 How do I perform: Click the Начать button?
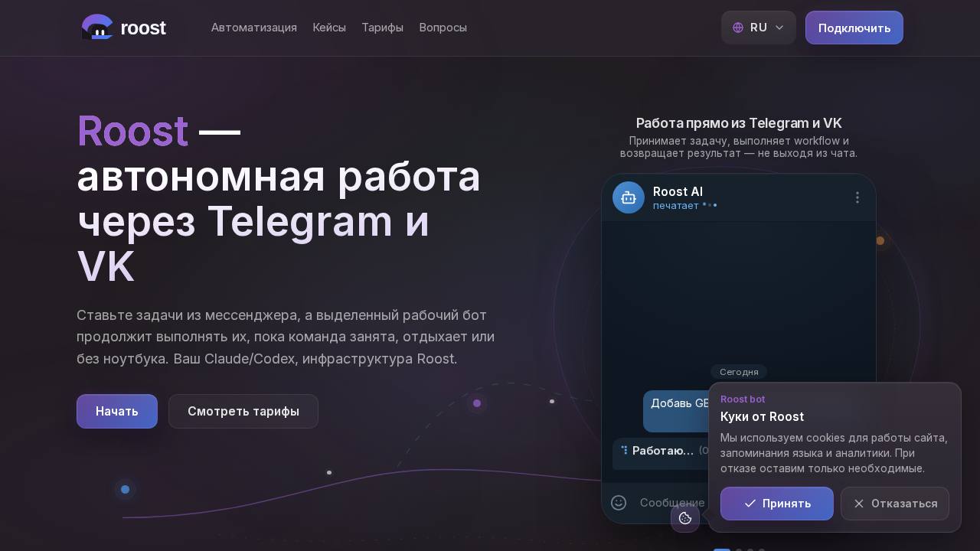(117, 412)
